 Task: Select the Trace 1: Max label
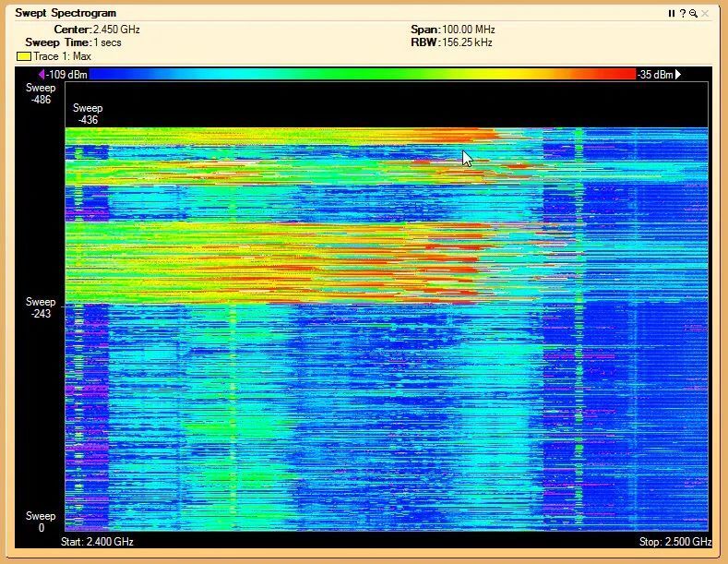63,56
